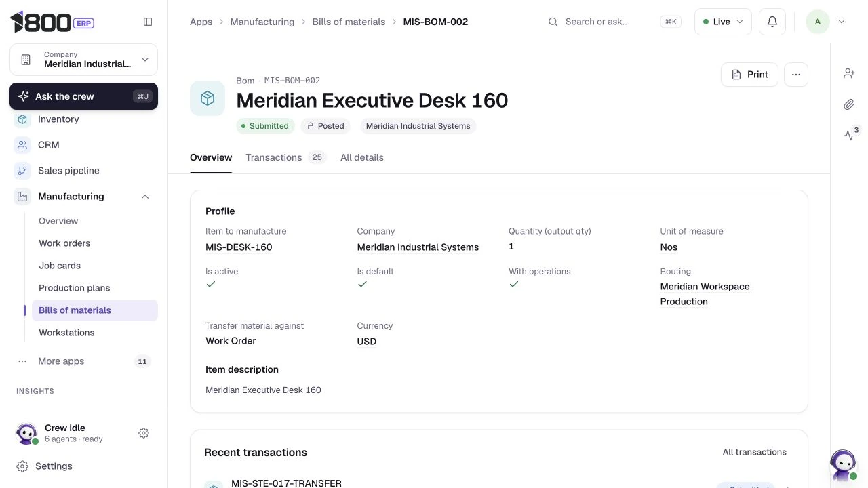Click the user avatar A

[x=818, y=22]
